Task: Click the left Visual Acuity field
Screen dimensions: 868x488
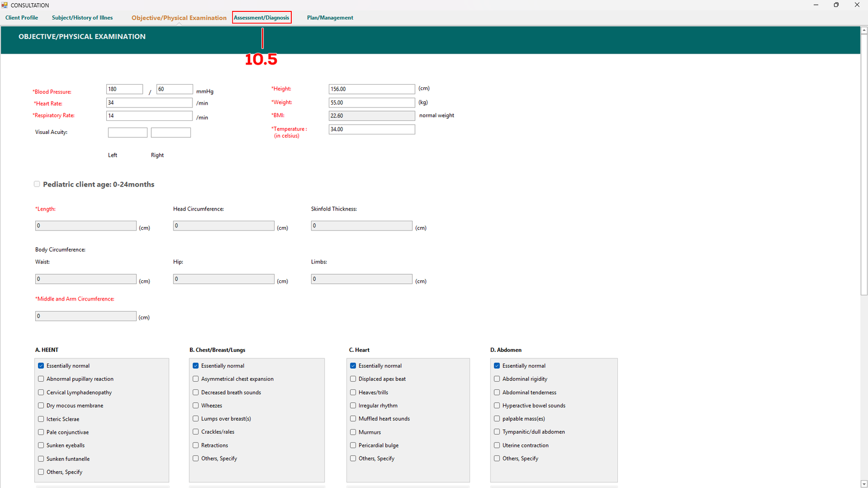Action: pos(127,133)
